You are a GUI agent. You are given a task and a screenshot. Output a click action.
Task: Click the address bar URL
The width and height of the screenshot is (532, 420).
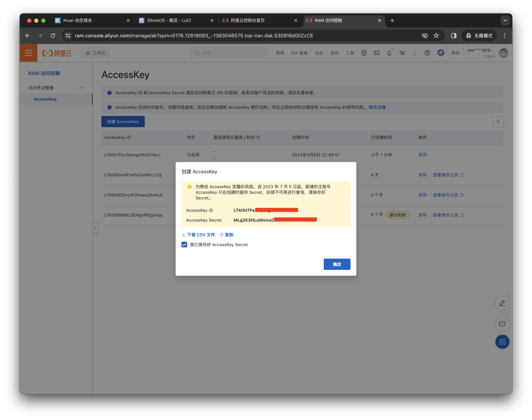click(x=194, y=36)
